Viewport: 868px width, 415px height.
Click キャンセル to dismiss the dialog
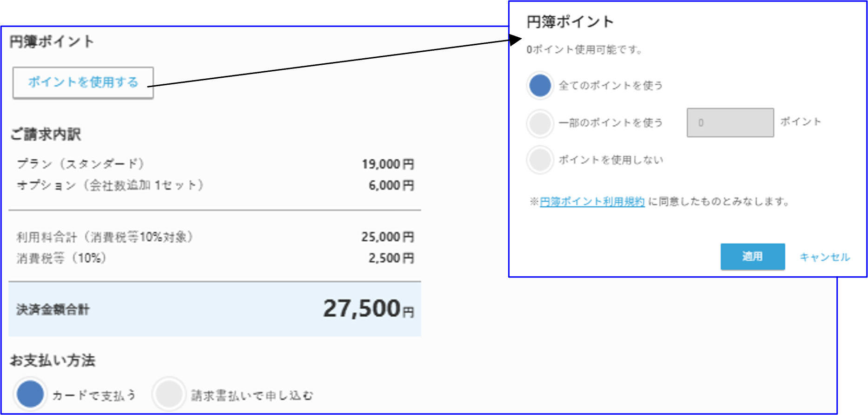pos(825,257)
